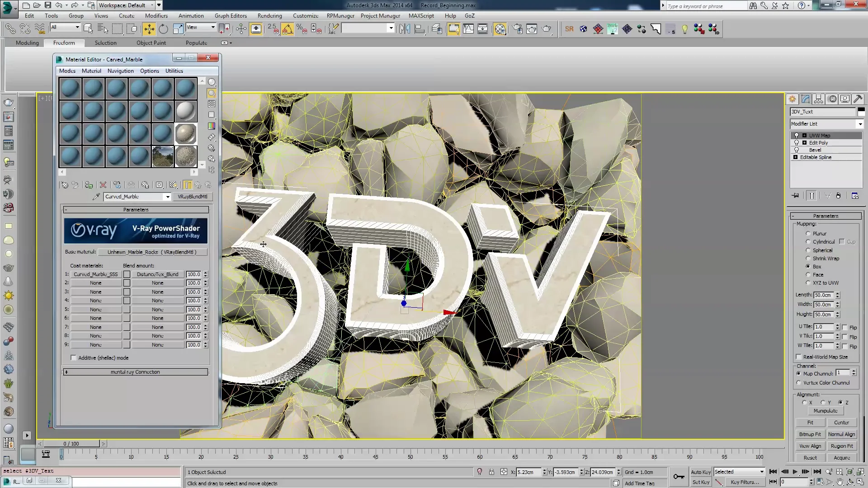The height and width of the screenshot is (488, 868).
Task: Toggle the Edit Poly modifier light bulb off
Action: coord(797,142)
